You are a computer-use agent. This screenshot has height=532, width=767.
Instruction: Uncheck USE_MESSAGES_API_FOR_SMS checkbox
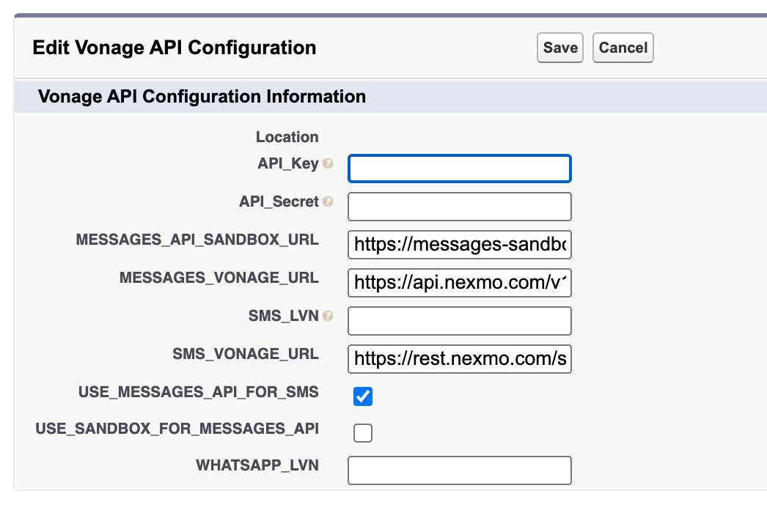(362, 396)
